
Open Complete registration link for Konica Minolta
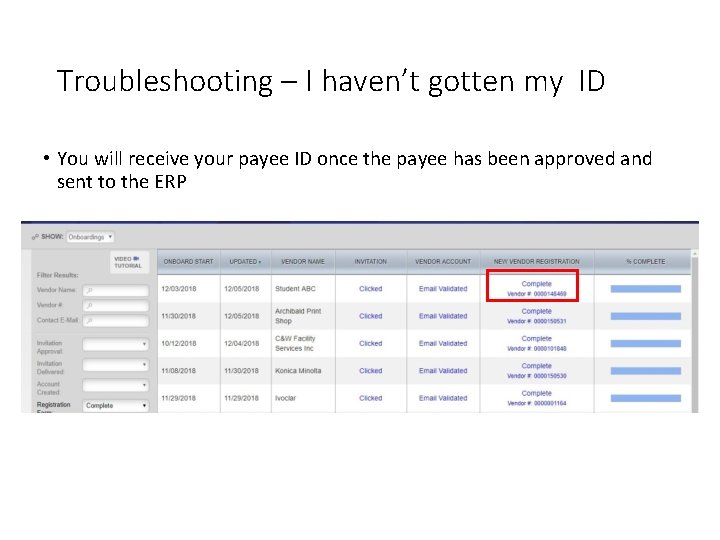(x=536, y=366)
